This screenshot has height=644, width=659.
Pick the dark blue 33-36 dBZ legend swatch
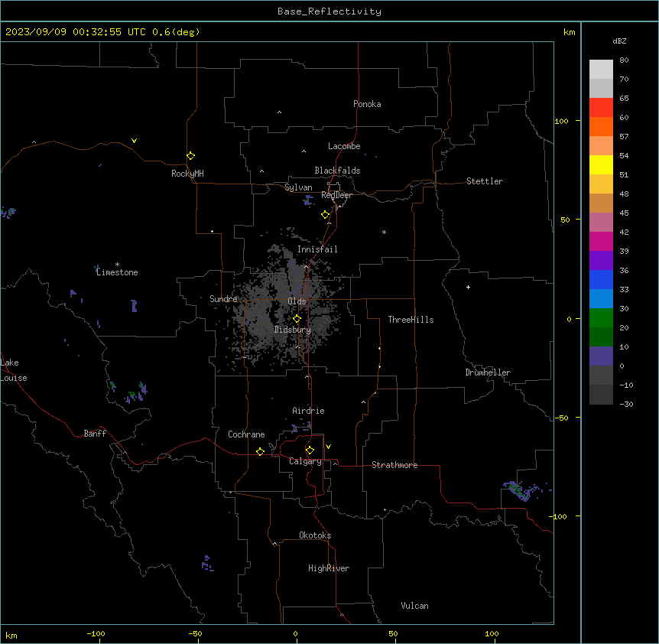click(x=601, y=279)
